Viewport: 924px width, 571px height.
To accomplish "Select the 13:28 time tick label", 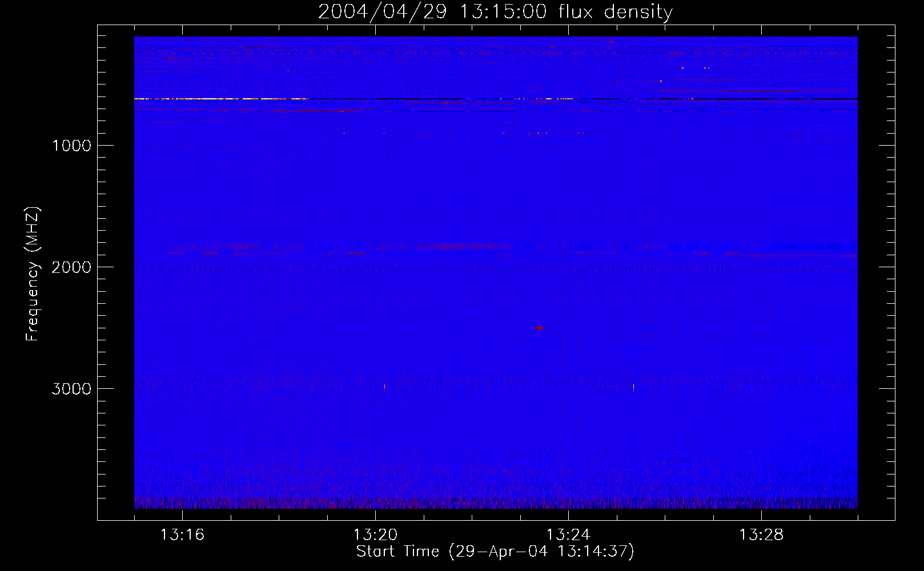I will pos(761,535).
